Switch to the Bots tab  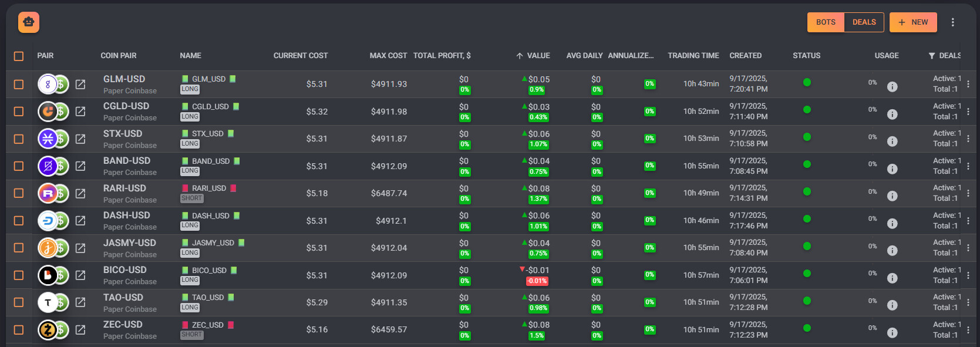[x=826, y=22]
